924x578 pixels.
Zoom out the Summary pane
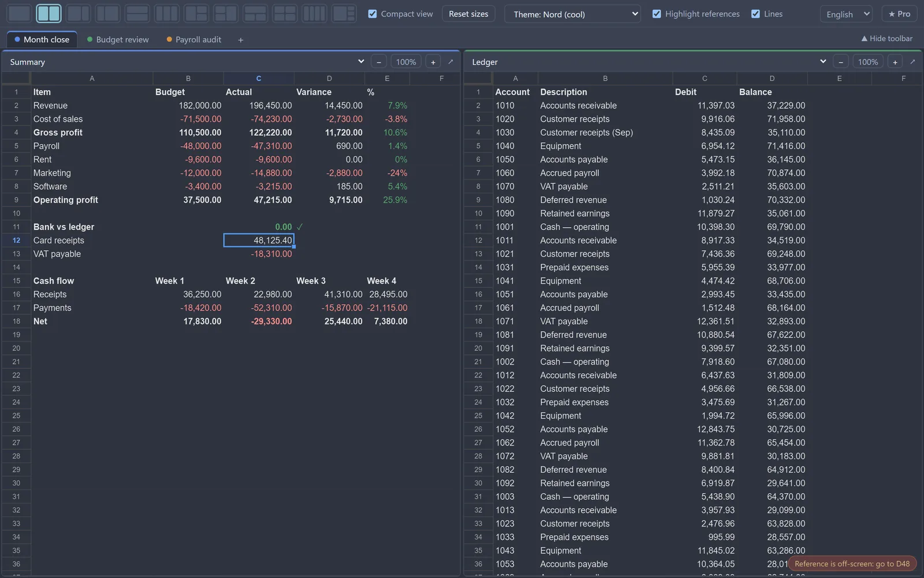click(379, 62)
